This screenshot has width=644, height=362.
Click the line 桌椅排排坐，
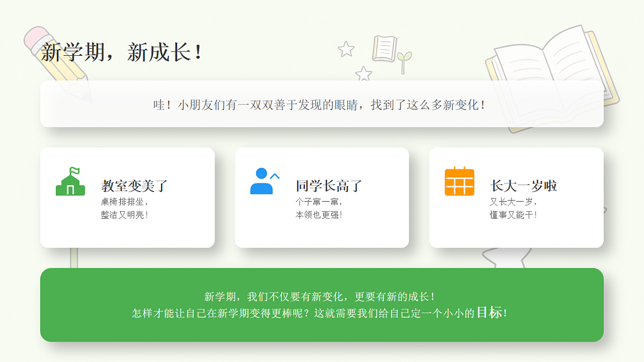click(125, 202)
